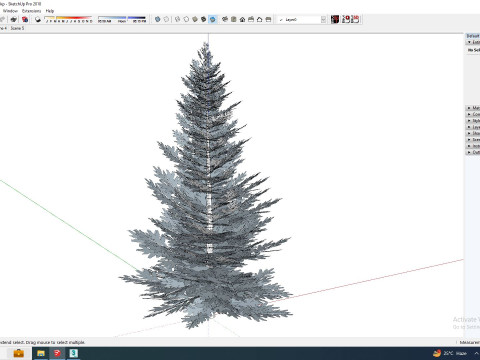The height and width of the screenshot is (360, 480).
Task: Open the Help menu
Action: (50, 11)
